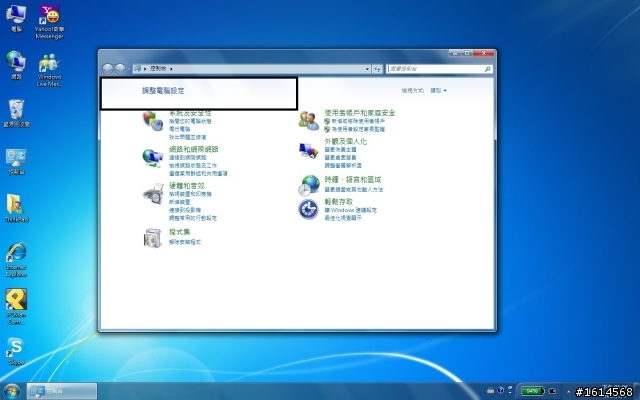640x400 pixels.
Task: Click the 解除安裝程式 link
Action: coord(185,242)
